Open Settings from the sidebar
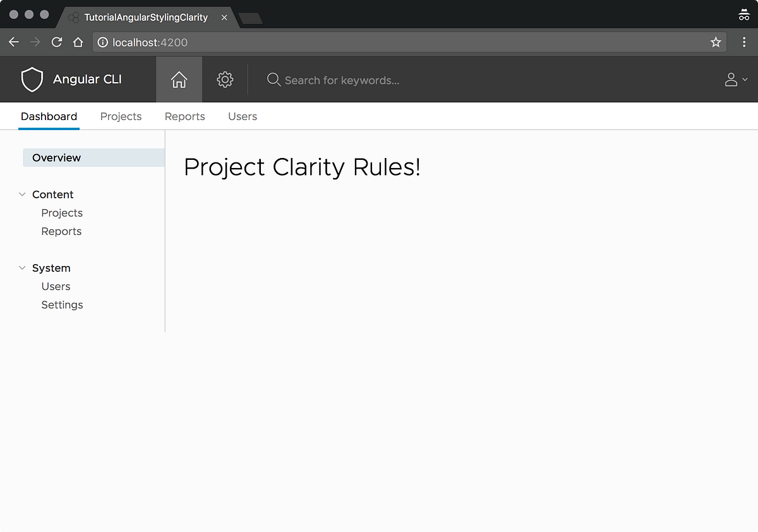 pos(62,305)
